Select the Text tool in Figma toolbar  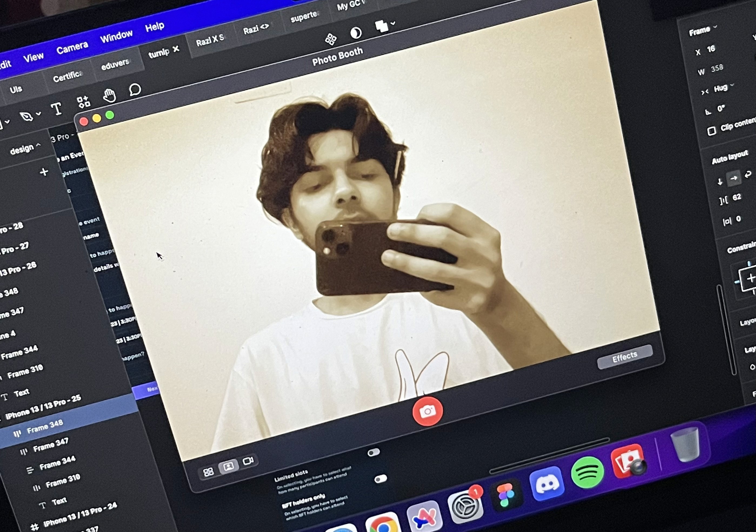coord(56,109)
